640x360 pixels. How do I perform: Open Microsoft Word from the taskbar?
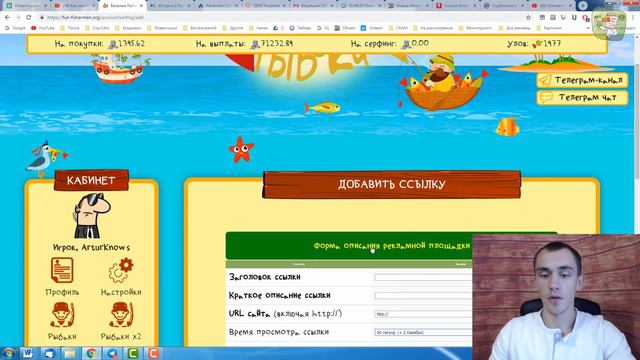tap(27, 353)
